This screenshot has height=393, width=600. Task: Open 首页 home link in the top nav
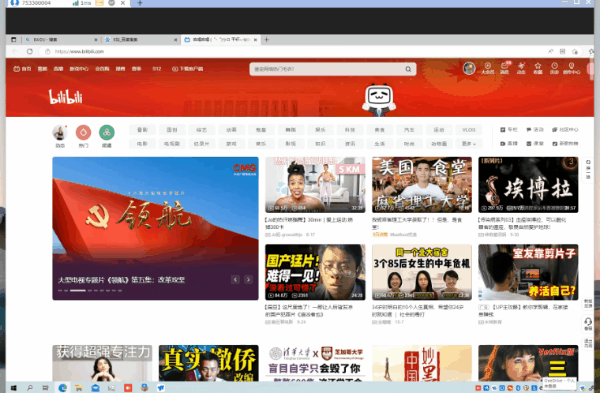(x=22, y=69)
